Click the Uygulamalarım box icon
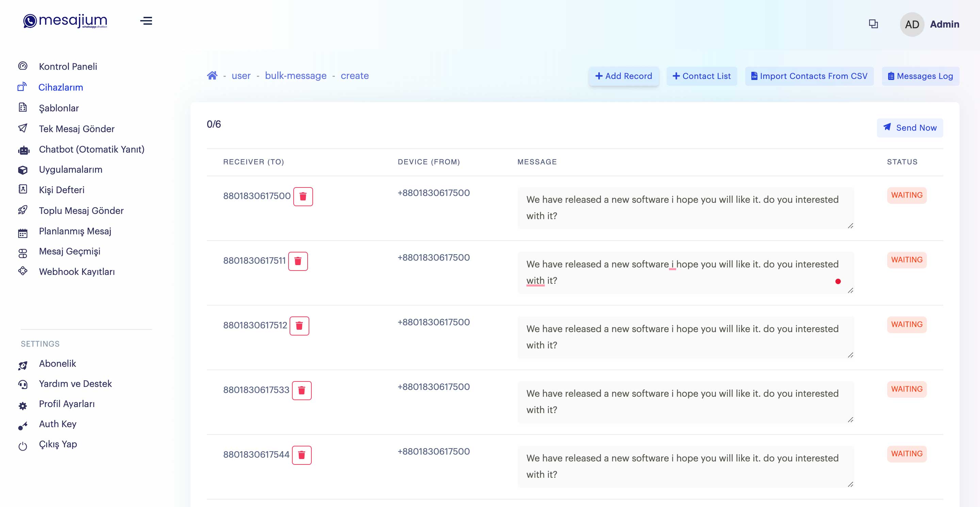 23,170
